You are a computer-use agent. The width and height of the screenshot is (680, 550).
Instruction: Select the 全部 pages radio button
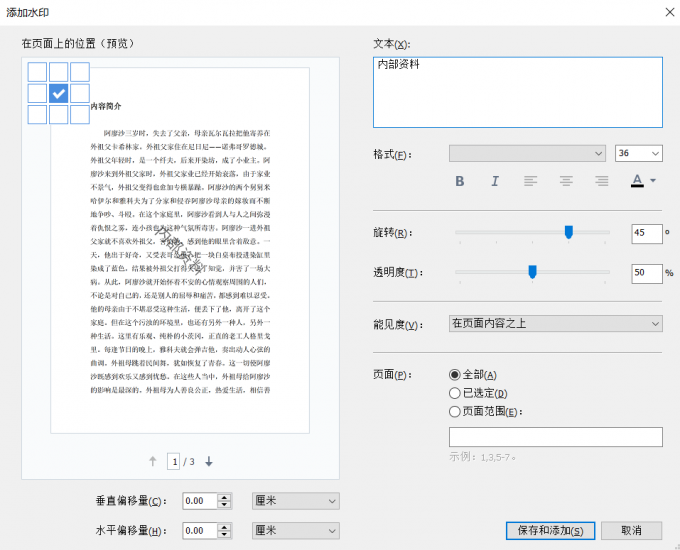point(455,374)
